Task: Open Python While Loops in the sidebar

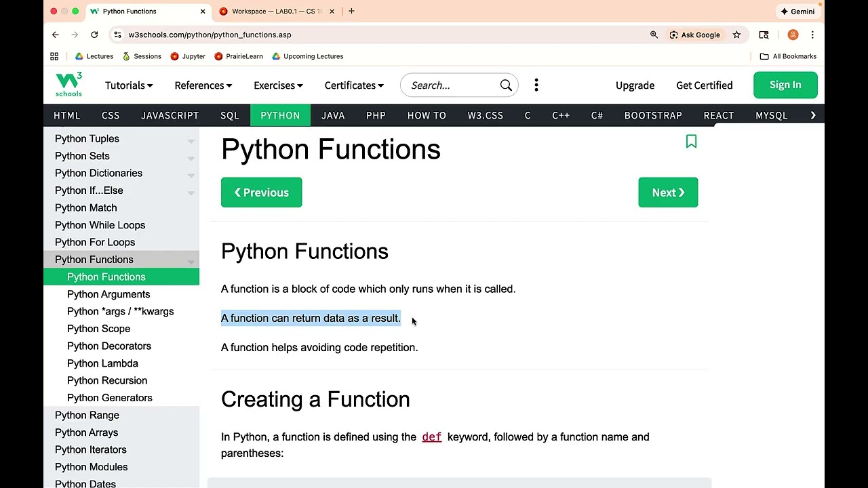Action: [100, 225]
